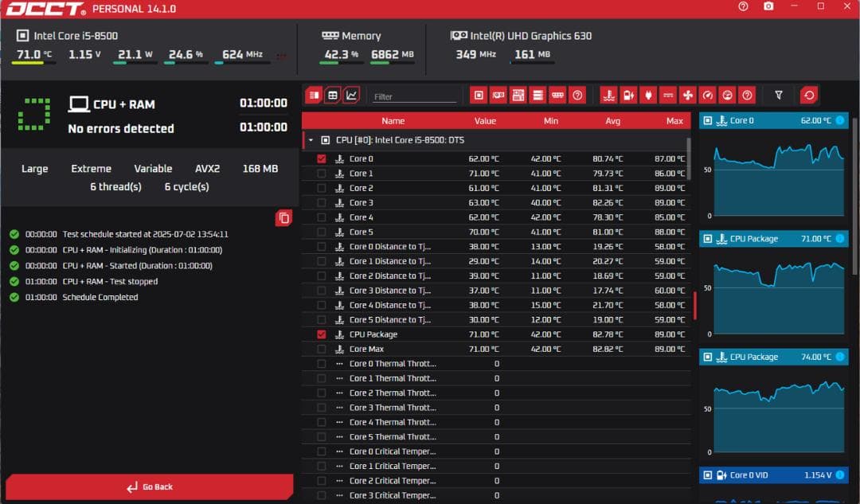Take a screenshot with the camera icon

point(768,6)
